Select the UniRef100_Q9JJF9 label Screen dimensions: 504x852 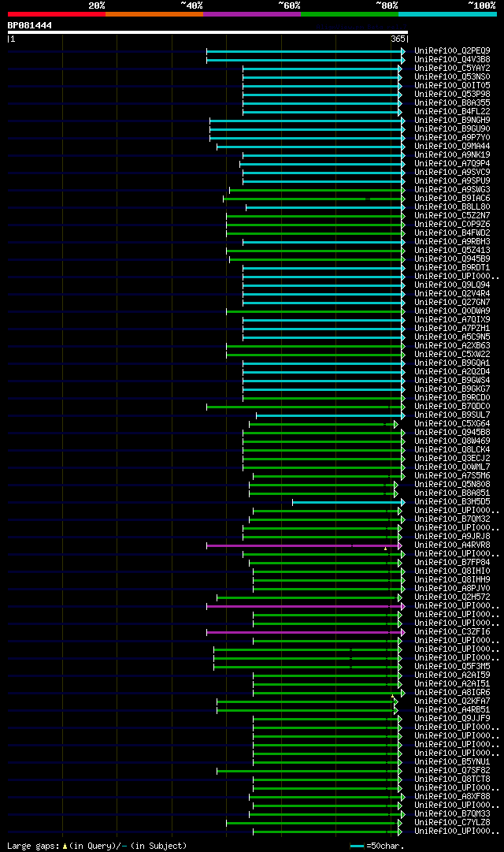tap(452, 718)
